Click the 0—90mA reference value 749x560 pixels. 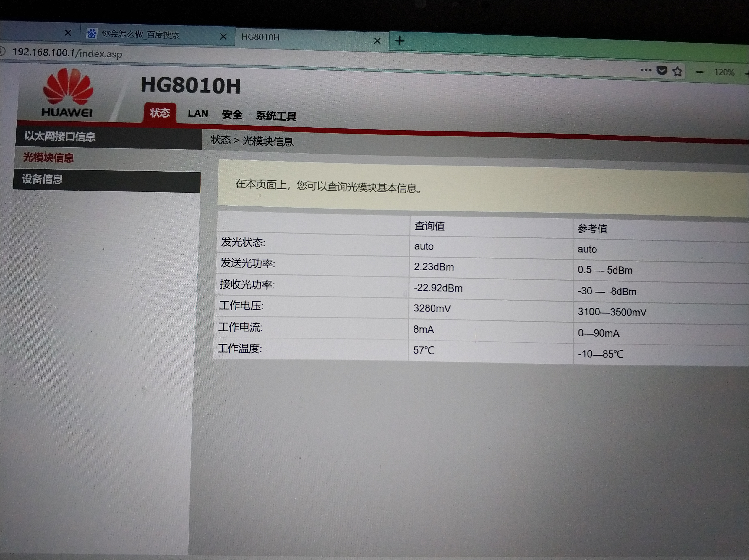pyautogui.click(x=598, y=333)
